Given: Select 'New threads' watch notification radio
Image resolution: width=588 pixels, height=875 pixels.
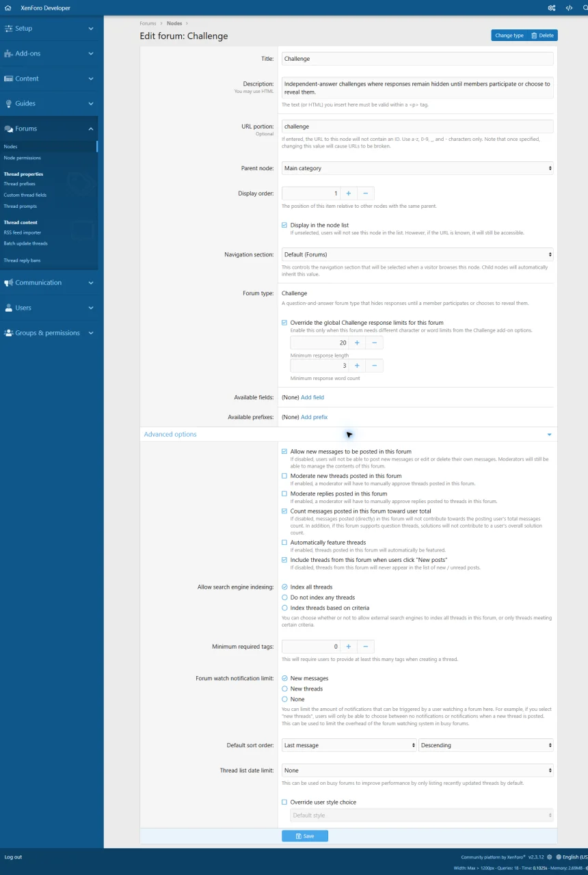Looking at the screenshot, I should point(284,689).
